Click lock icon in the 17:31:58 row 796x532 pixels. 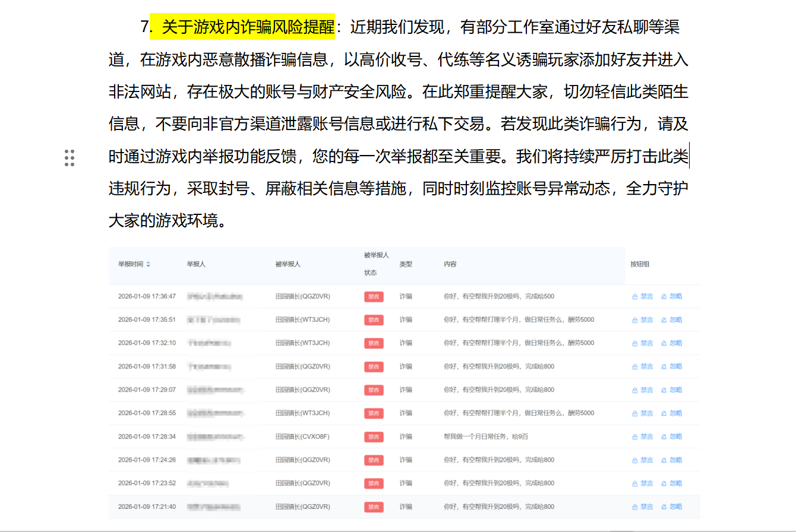pyautogui.click(x=634, y=367)
